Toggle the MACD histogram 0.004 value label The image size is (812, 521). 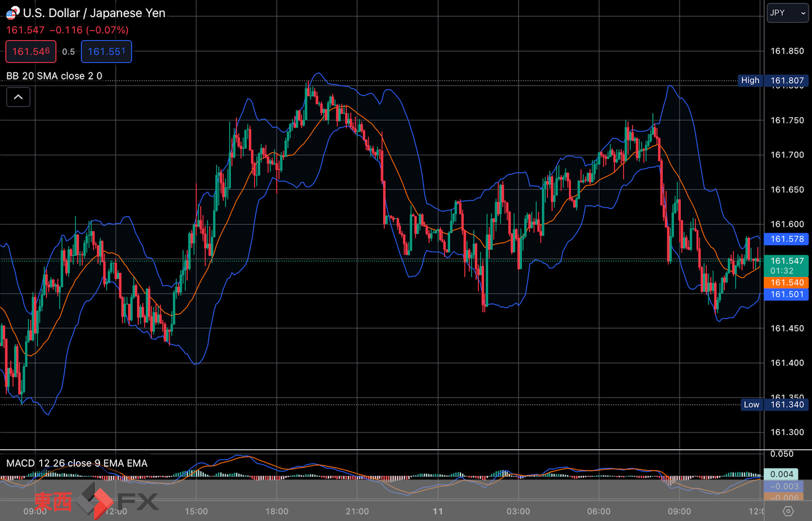[781, 474]
